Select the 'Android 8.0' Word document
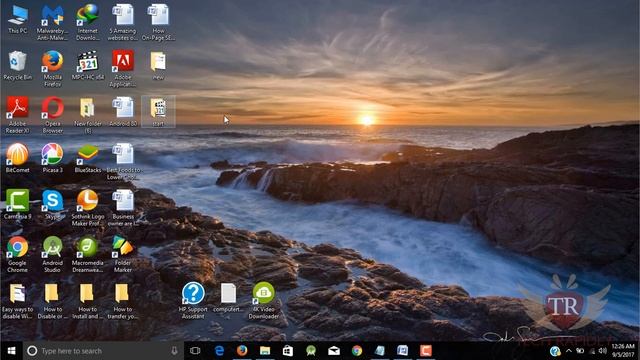Screen dimensions: 640x360 (x=122, y=112)
